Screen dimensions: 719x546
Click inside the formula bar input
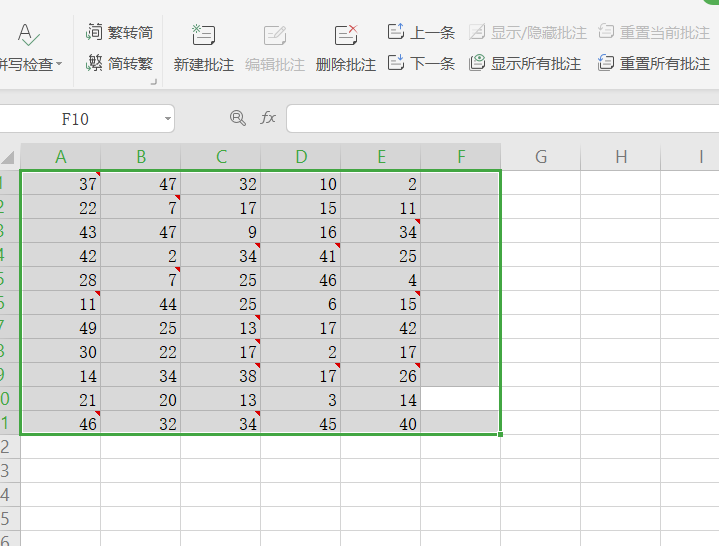(503, 118)
